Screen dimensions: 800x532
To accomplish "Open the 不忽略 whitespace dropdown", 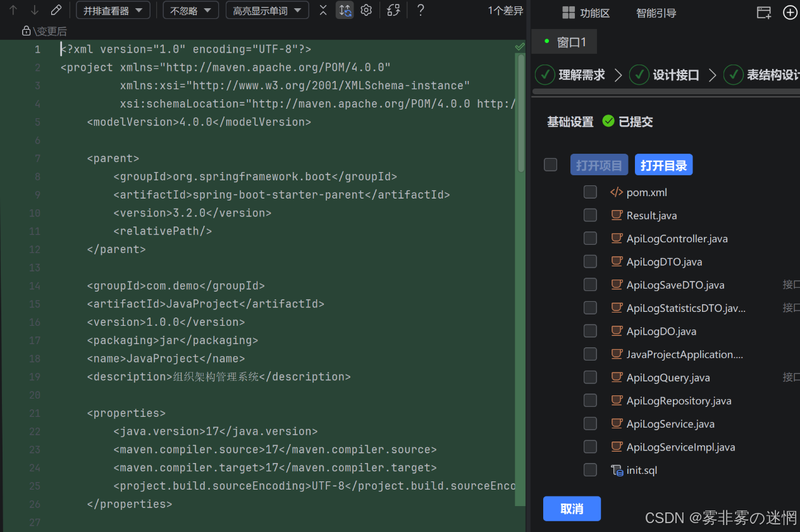I will (x=190, y=10).
